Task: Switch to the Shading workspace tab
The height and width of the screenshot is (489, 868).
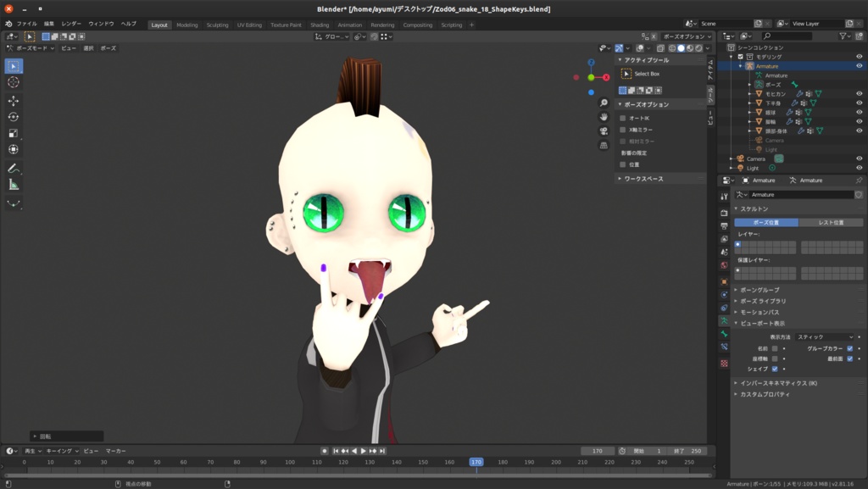Action: tap(319, 25)
